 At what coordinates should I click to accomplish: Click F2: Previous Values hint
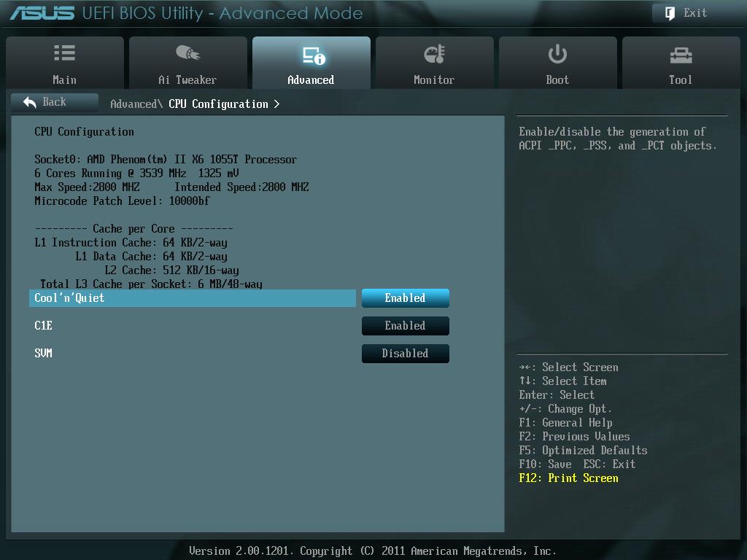(574, 436)
